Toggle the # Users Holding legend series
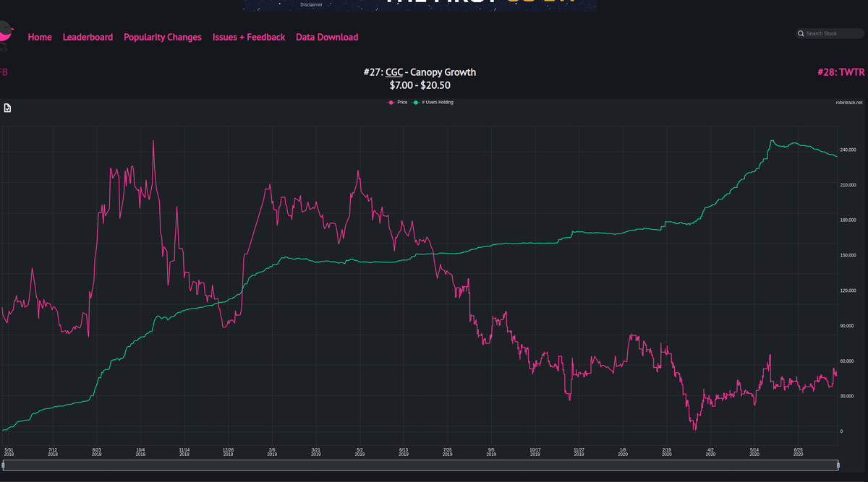 pos(433,103)
